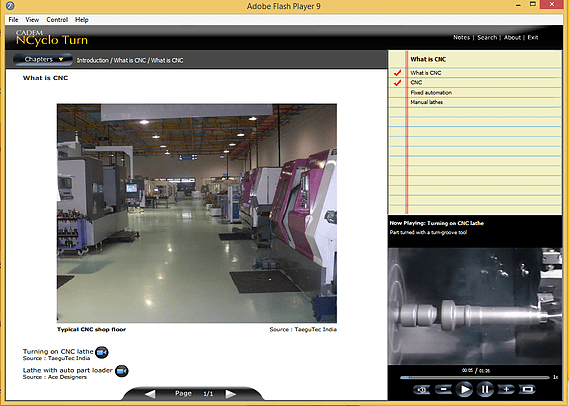Open the View menu

coord(32,20)
